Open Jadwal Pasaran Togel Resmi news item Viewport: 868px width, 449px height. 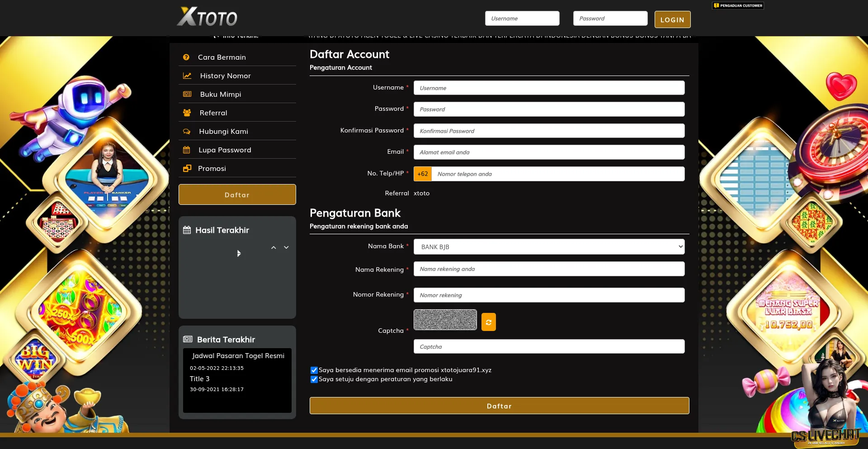238,356
